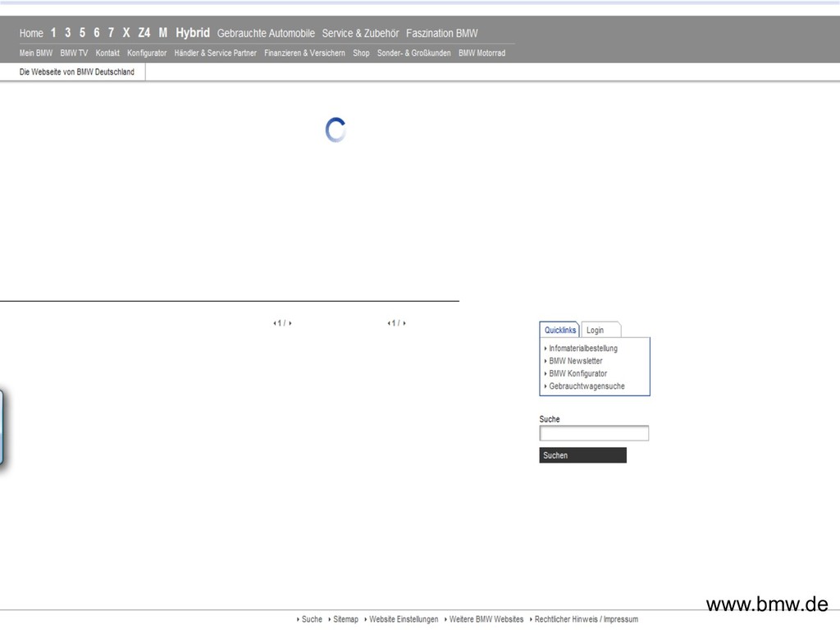Open Gebrauchte Automobile menu
The height and width of the screenshot is (630, 840).
pos(266,33)
